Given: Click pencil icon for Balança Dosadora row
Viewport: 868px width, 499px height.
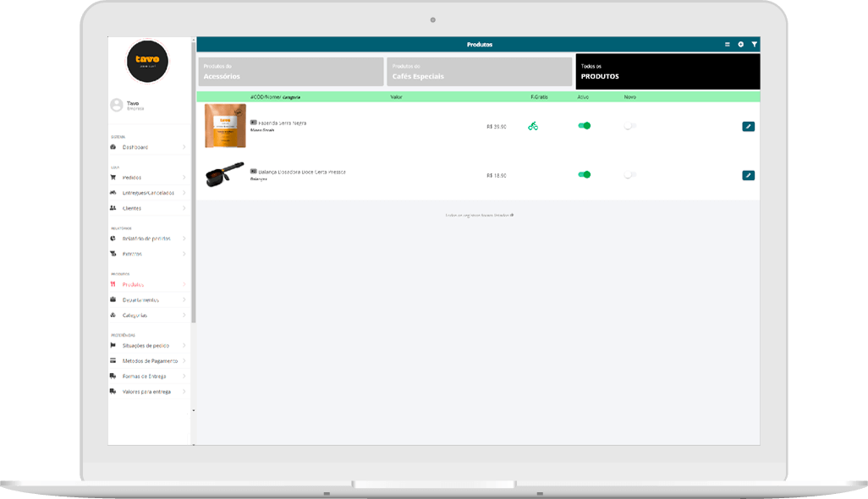Looking at the screenshot, I should 748,175.
